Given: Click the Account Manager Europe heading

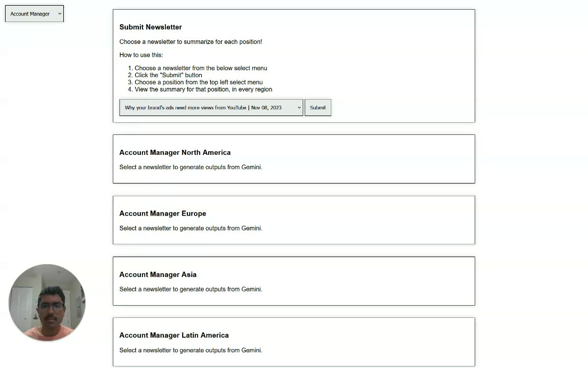Looking at the screenshot, I should pos(163,213).
